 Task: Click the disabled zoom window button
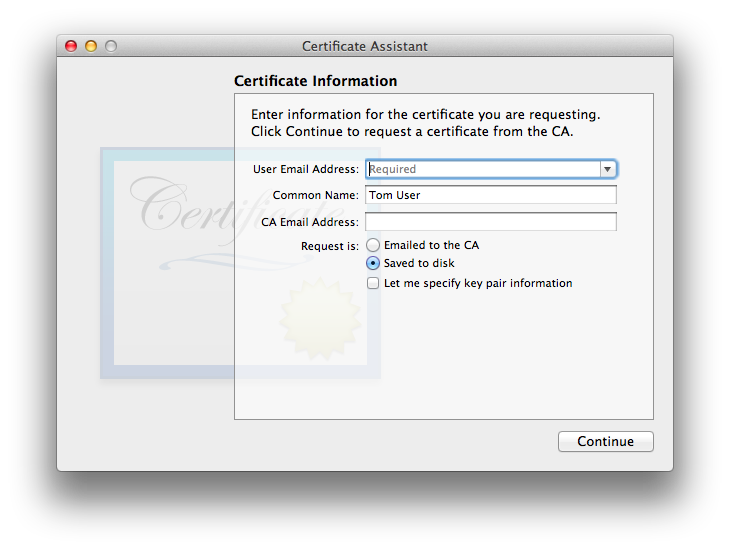(111, 46)
